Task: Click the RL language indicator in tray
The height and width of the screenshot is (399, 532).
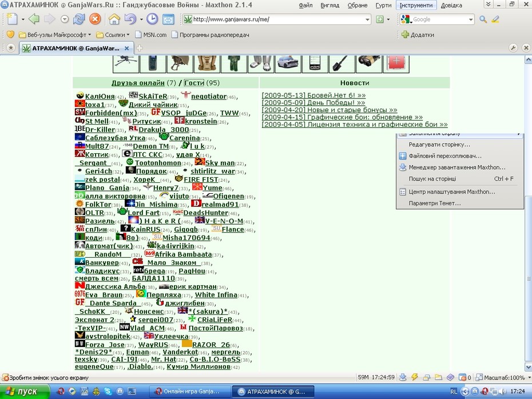Action: 454,392
